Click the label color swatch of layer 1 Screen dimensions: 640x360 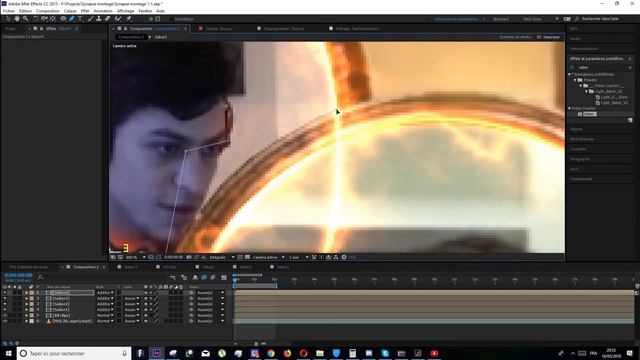pos(31,293)
